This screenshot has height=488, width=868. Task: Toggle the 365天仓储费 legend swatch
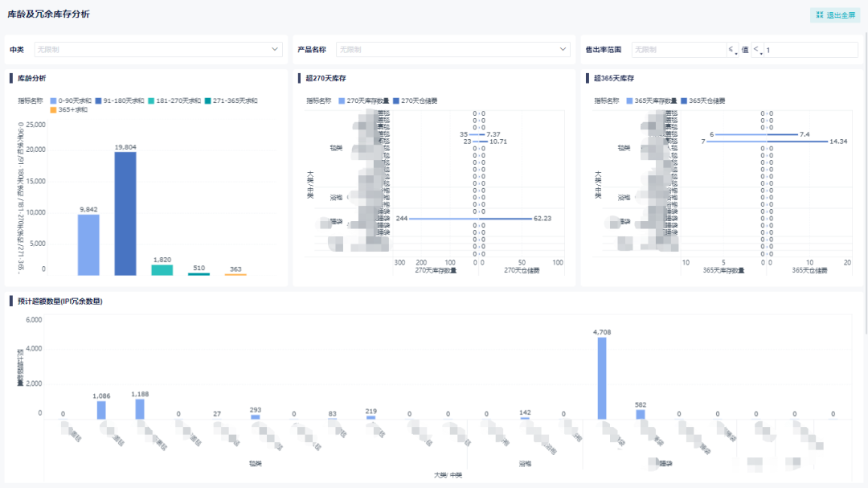click(684, 100)
